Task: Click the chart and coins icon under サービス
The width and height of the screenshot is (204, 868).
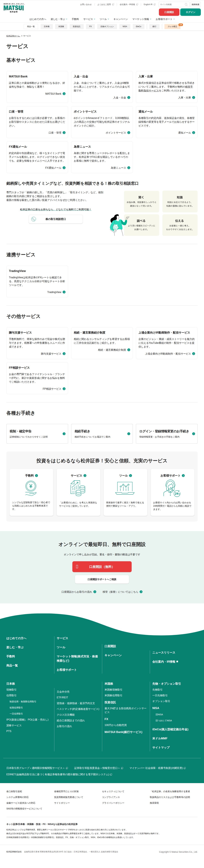Action: [x=78, y=488]
